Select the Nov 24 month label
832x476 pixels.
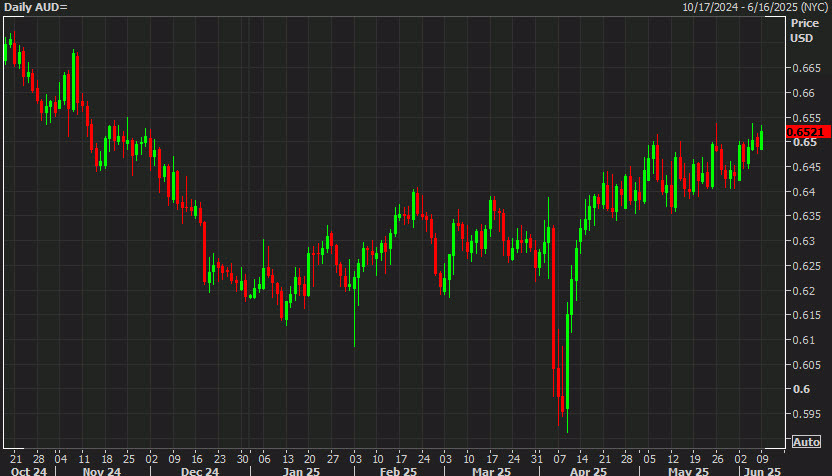click(x=100, y=470)
